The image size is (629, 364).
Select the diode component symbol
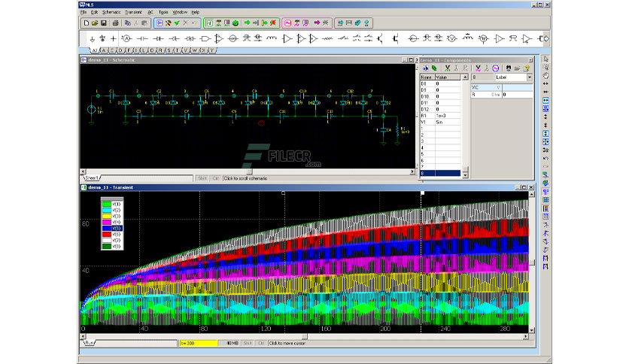pos(159,39)
